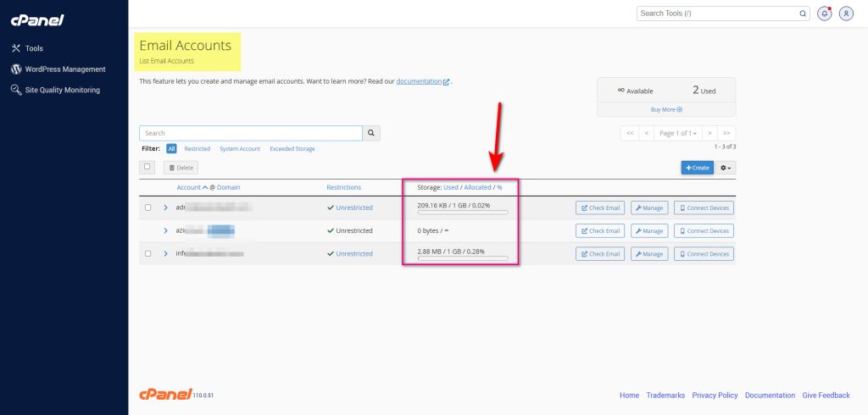Image resolution: width=868 pixels, height=415 pixels.
Task: Check the checkbox for info account
Action: pyautogui.click(x=147, y=253)
